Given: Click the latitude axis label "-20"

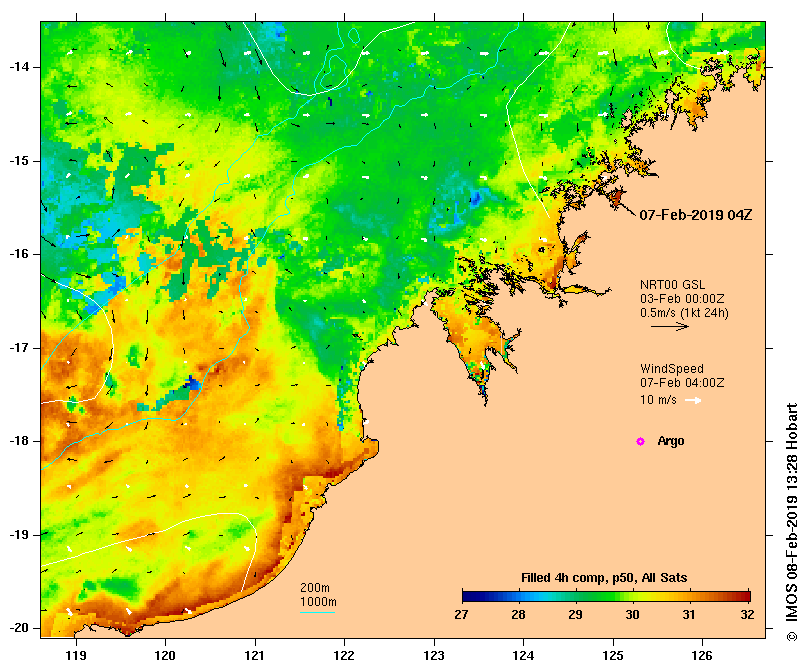Looking at the screenshot, I should coord(19,628).
